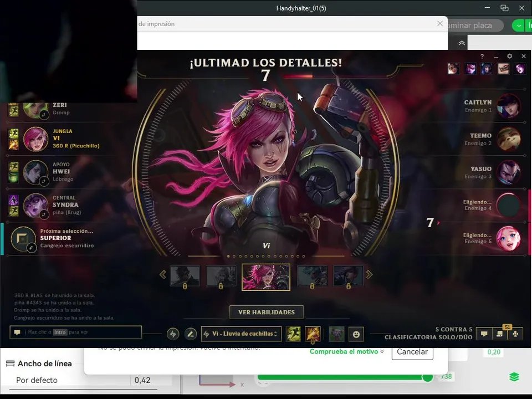Click Hwei's position swap icon
532x399 pixels.
(44, 182)
